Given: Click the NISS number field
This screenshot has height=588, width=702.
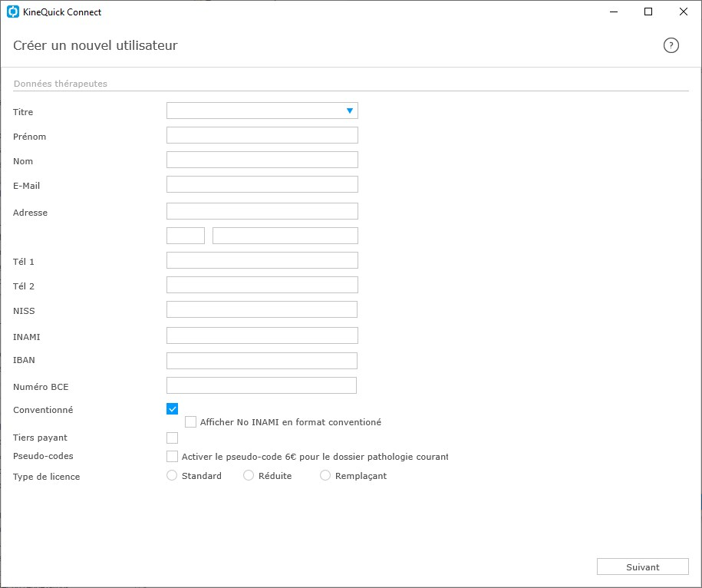Looking at the screenshot, I should point(262,309).
